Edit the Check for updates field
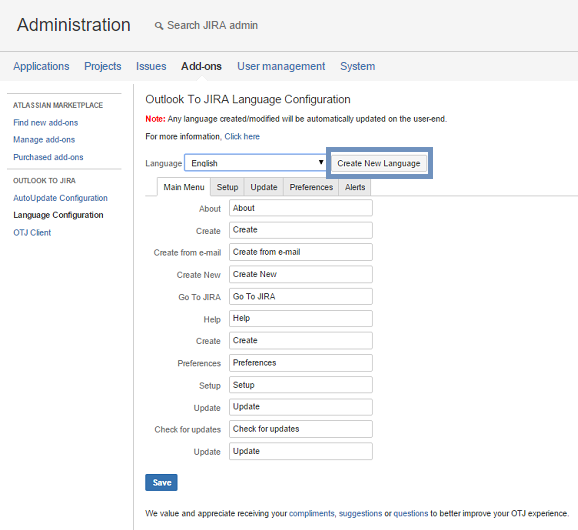The width and height of the screenshot is (578, 530). tap(301, 429)
